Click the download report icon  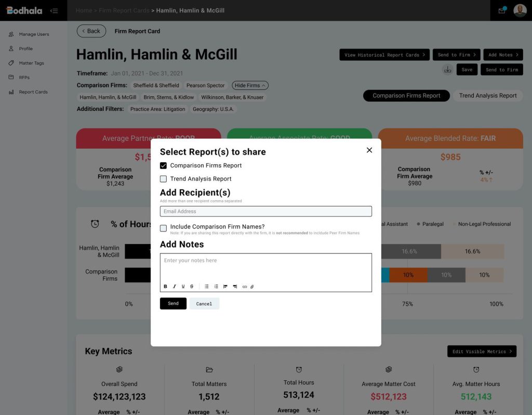(448, 70)
